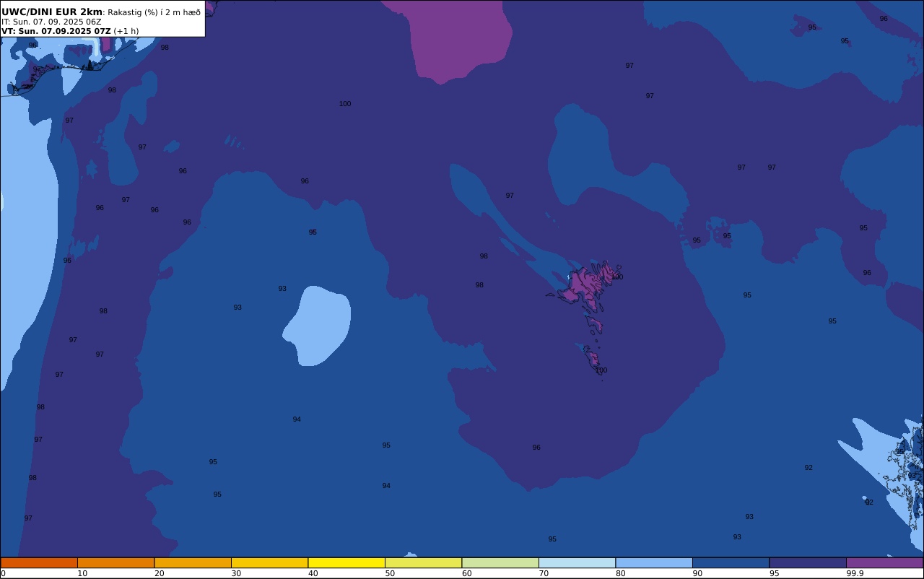Click the '10' tick label under the colorbar
Image resolution: width=924 pixels, height=579 pixels.
click(82, 573)
